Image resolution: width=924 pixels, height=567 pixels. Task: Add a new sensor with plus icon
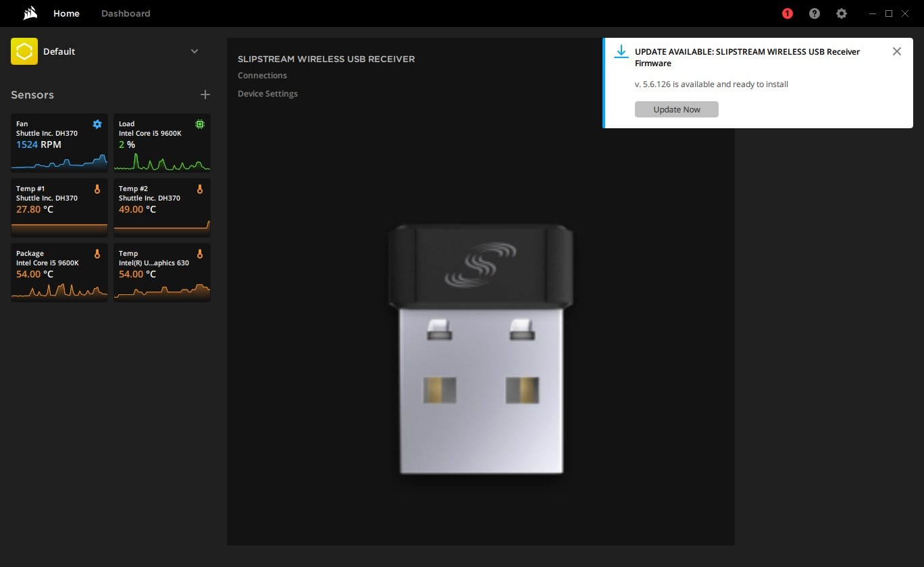point(205,95)
